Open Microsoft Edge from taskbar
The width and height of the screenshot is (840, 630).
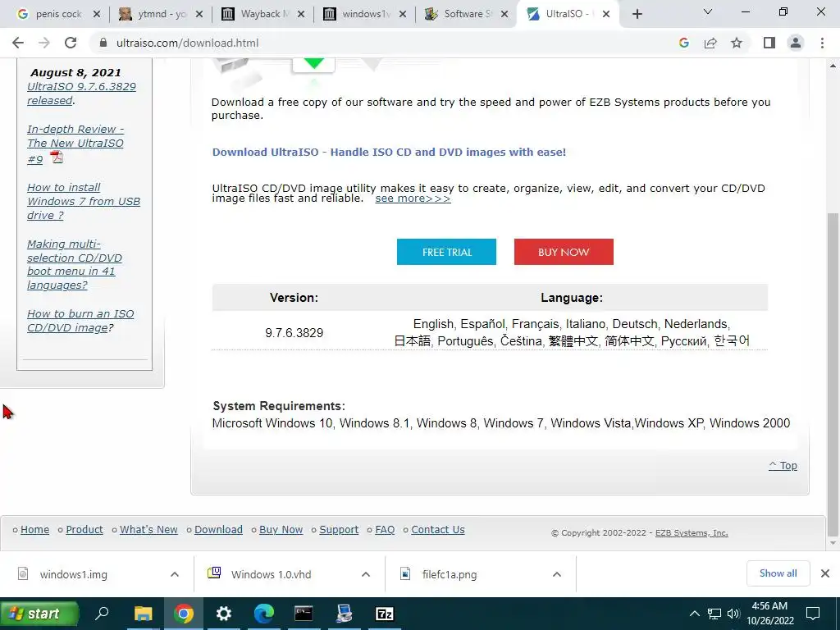263,614
